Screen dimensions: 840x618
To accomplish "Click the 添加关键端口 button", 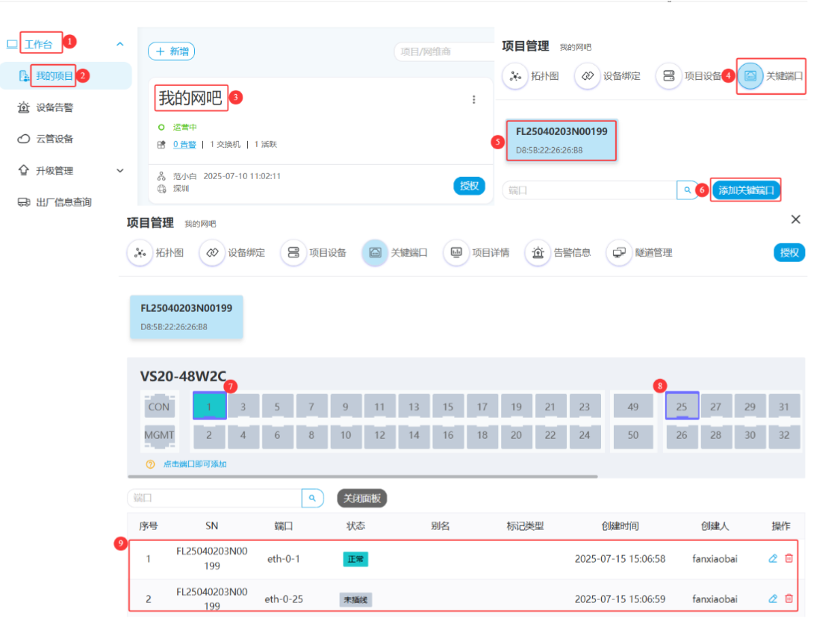I will pos(747,190).
